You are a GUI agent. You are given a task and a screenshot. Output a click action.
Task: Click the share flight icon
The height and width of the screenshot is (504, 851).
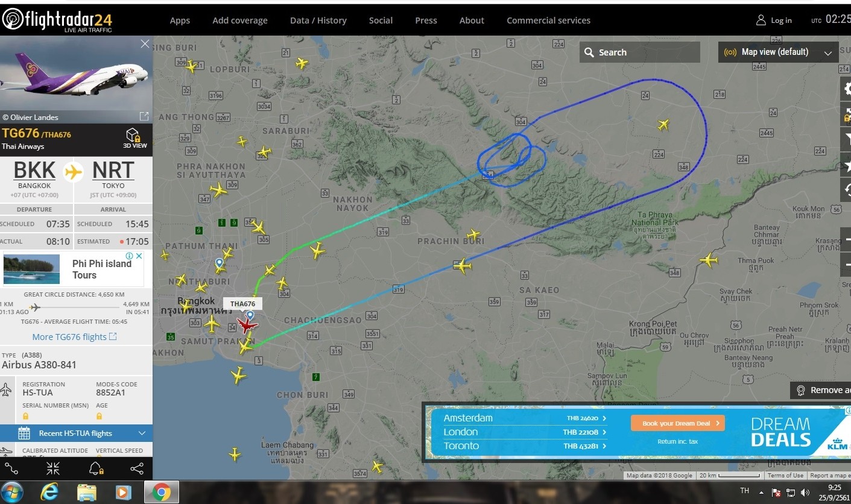tap(137, 468)
